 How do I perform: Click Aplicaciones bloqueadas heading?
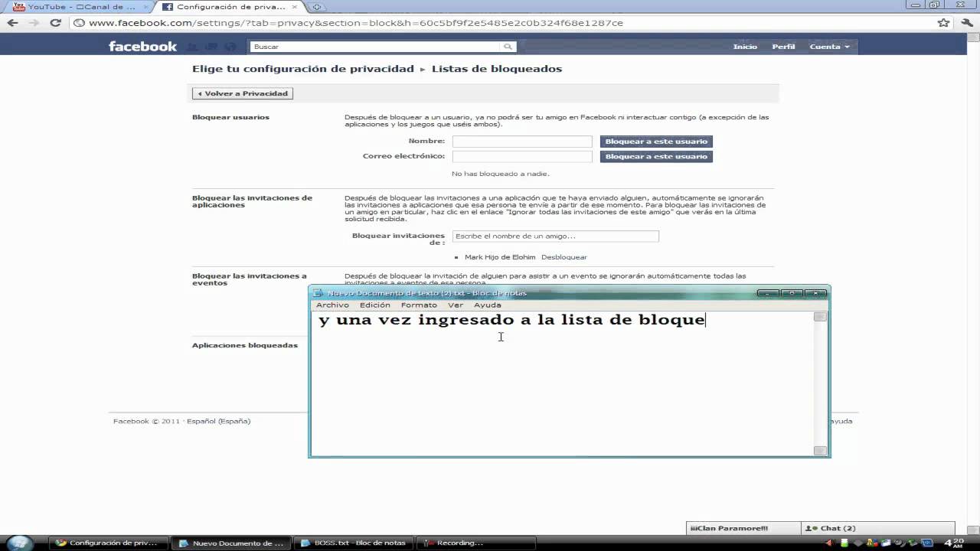coord(244,345)
